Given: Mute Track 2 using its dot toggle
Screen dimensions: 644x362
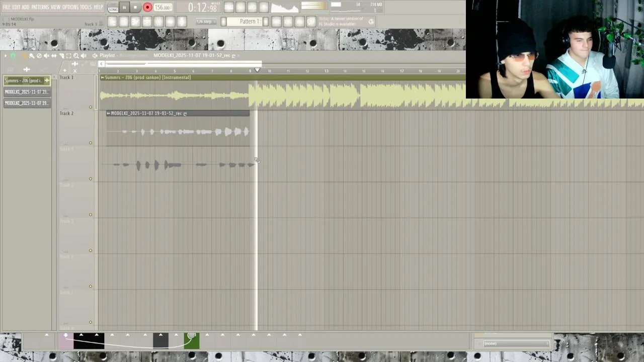Looking at the screenshot, I should (91, 143).
